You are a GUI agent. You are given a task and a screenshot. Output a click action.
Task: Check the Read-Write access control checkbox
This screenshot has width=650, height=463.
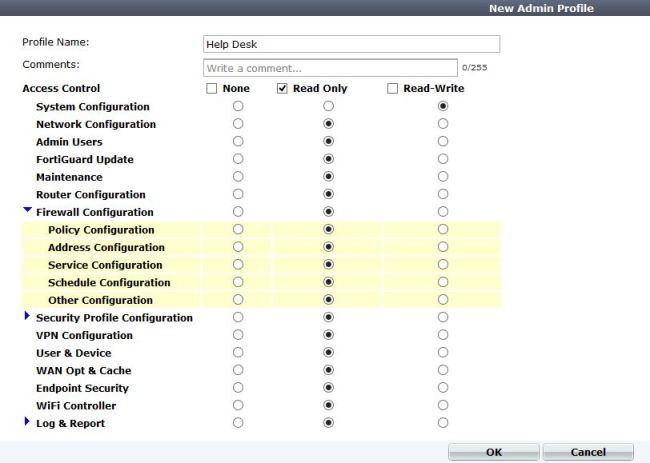tap(392, 88)
